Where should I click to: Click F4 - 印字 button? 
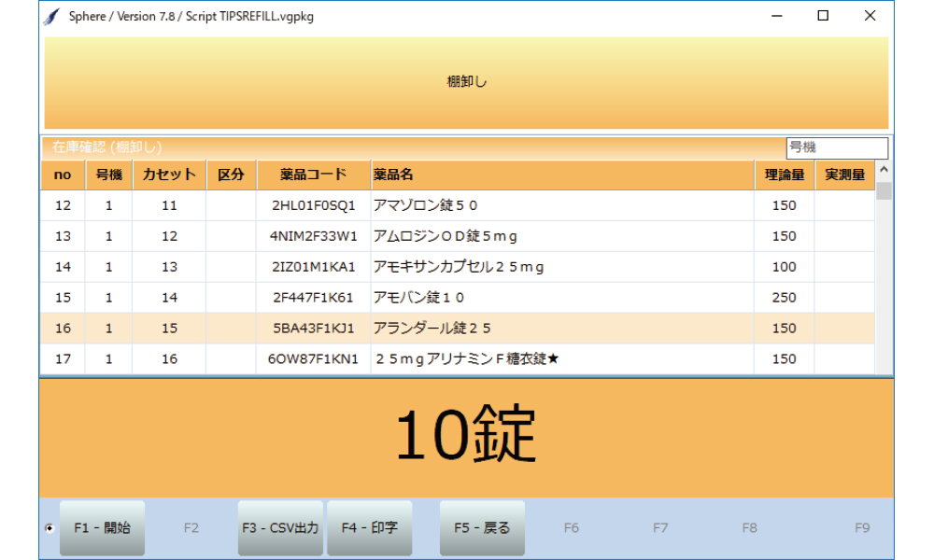click(x=369, y=528)
